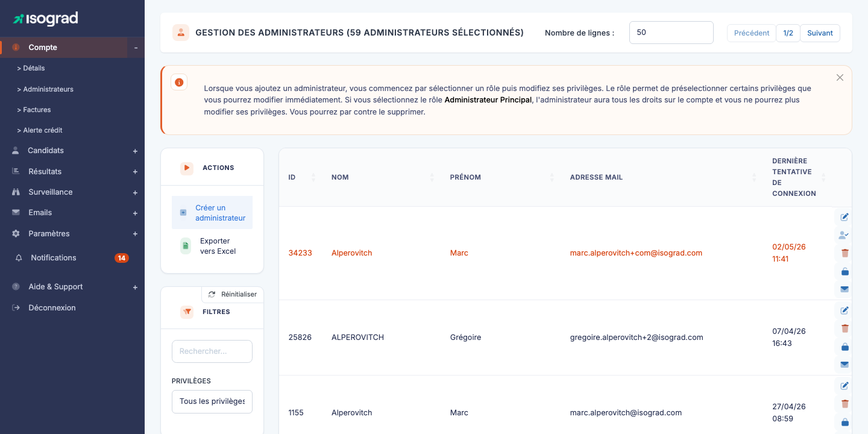
Task: Open the Factures submenu item
Action: pyautogui.click(x=34, y=110)
